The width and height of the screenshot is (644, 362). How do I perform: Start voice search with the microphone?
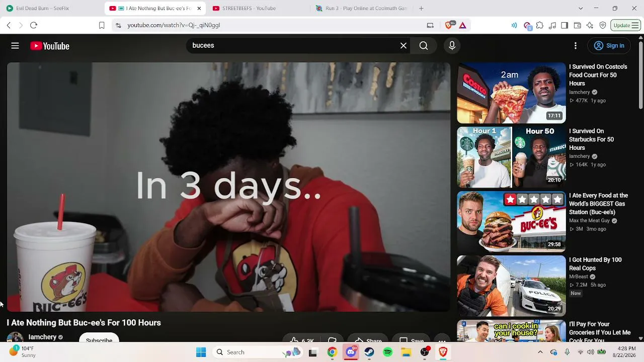click(x=452, y=46)
